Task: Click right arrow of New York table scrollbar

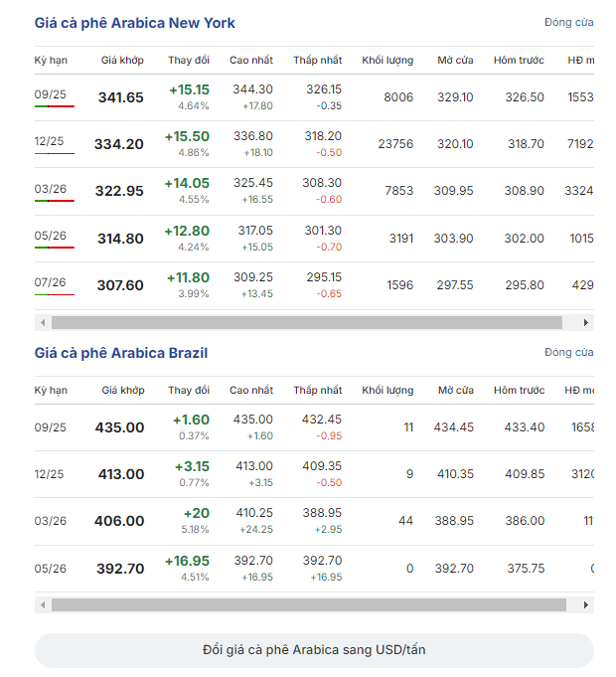Action: (x=586, y=322)
